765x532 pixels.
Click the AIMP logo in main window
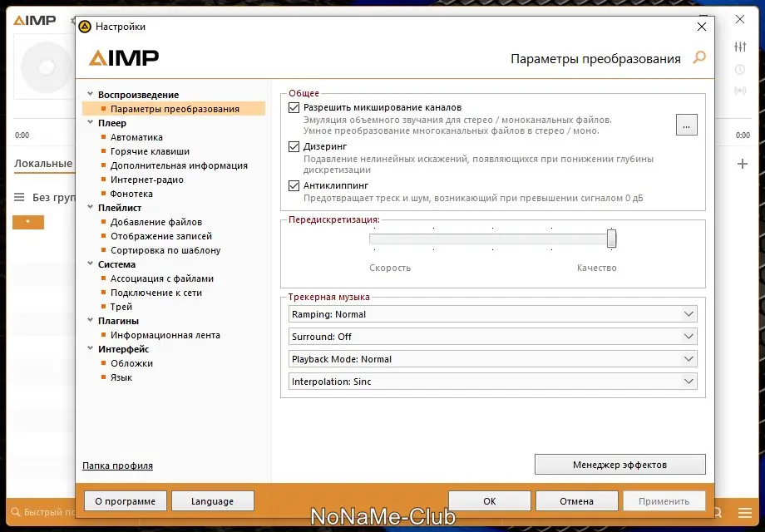pos(34,21)
